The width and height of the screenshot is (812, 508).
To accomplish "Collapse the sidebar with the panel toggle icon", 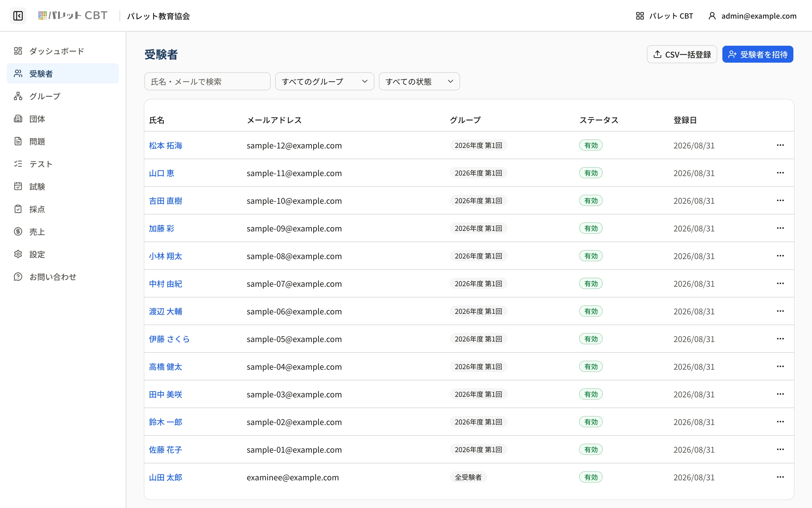I will click(x=18, y=16).
